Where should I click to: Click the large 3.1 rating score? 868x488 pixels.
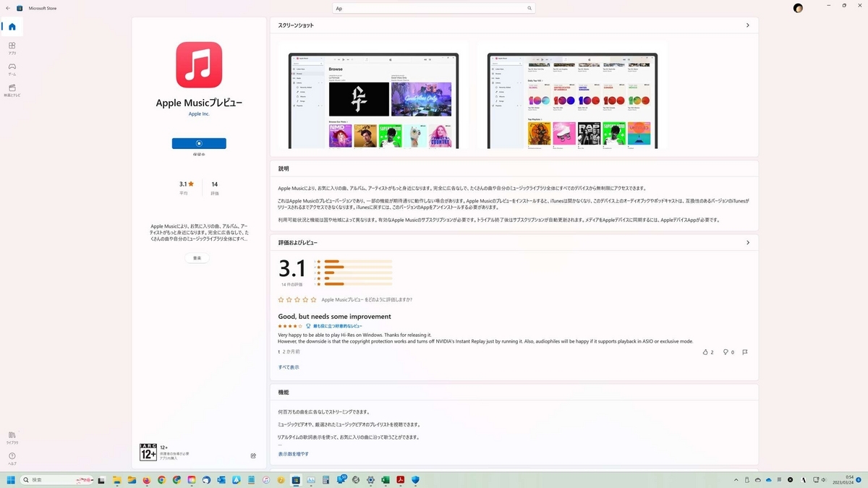click(x=292, y=268)
